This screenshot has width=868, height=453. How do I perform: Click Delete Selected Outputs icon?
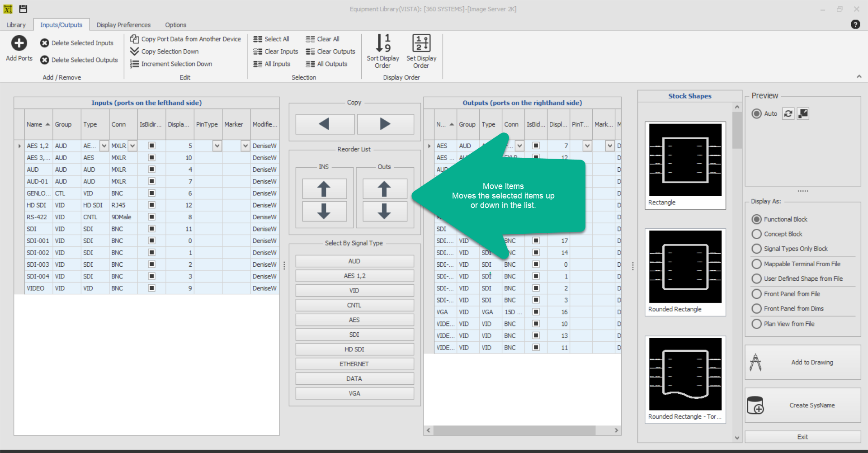[x=44, y=60]
